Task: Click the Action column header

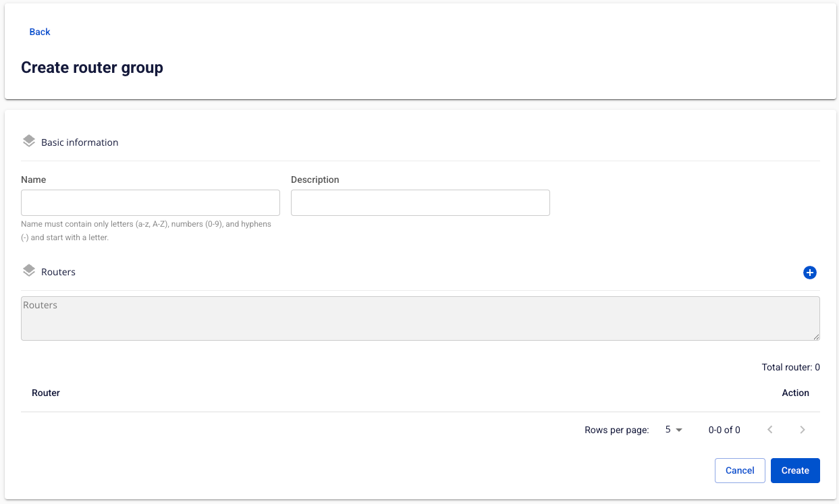Action: [795, 393]
